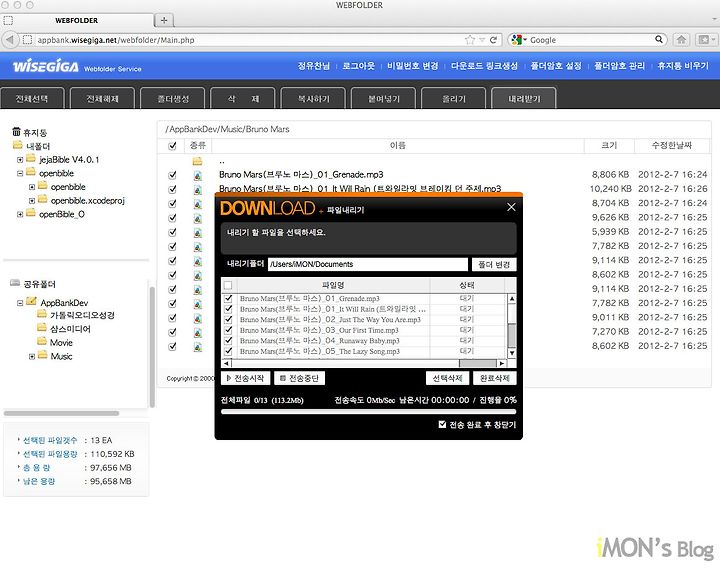Viewport: 720px width, 568px height.
Task: Click the download progress bar in dialog
Action: click(368, 412)
